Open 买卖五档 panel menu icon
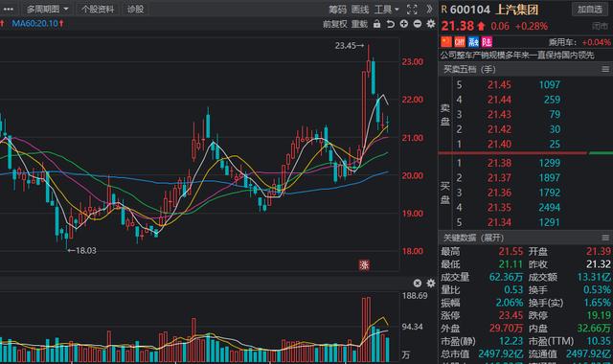613x364 pixels. [x=605, y=70]
